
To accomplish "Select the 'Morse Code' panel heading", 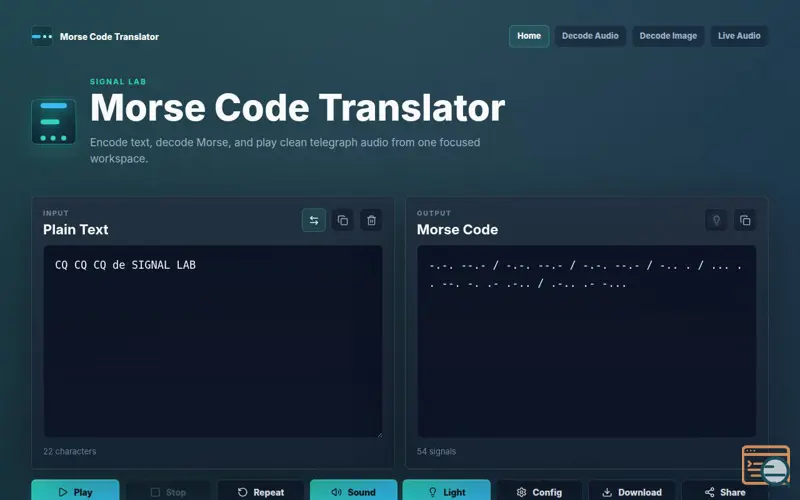I will point(457,230).
